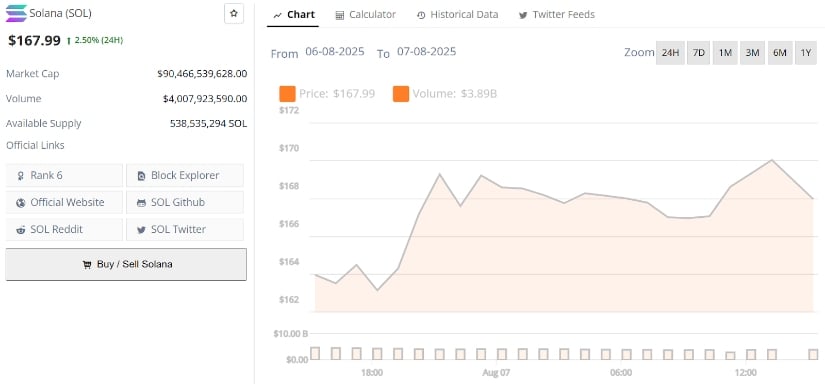825x384 pixels.
Task: Click the Block Explorer document icon
Action: pyautogui.click(x=141, y=176)
